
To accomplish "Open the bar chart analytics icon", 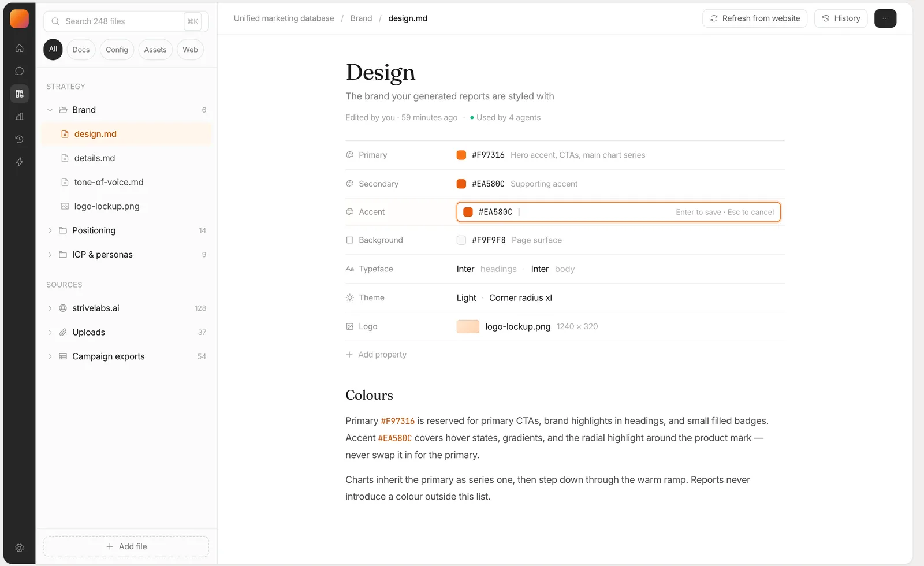I will coord(19,117).
